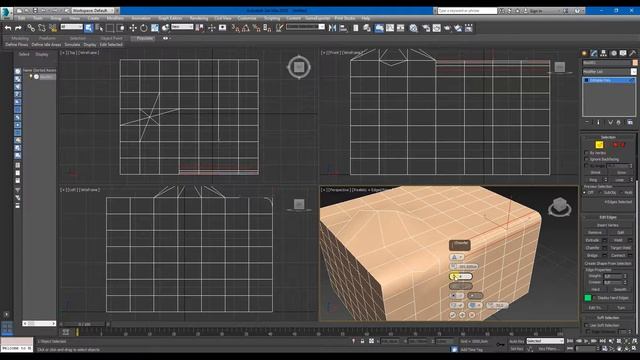Enable the Use Soft Selection checkbox
Screen dimensions: 640x360
point(587,325)
